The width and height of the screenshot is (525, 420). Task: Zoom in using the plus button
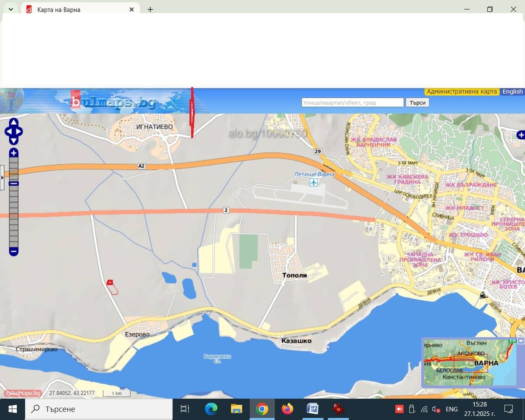coord(13,153)
